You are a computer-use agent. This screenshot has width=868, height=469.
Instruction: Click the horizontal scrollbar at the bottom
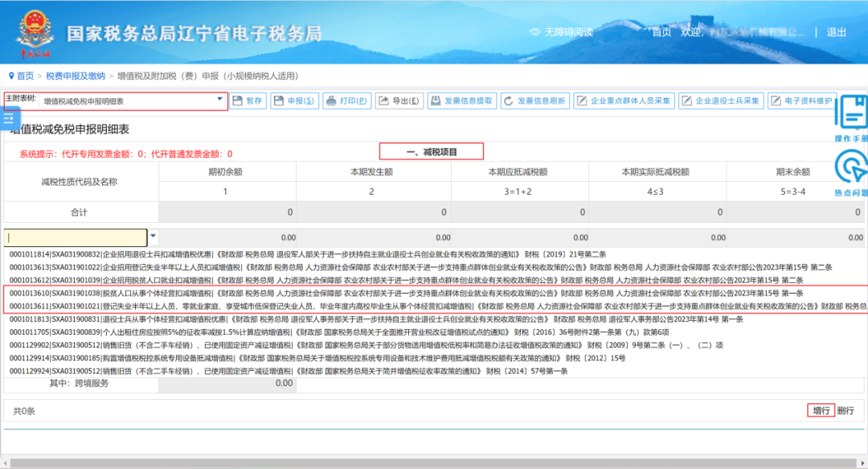click(433, 463)
